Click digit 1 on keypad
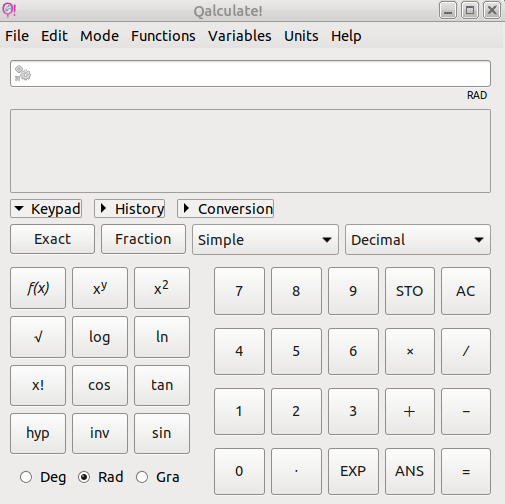This screenshot has height=504, width=505. click(239, 411)
